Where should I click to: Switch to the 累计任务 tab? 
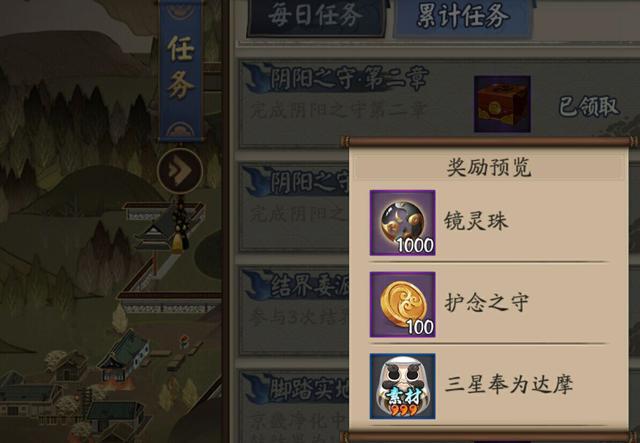[463, 18]
